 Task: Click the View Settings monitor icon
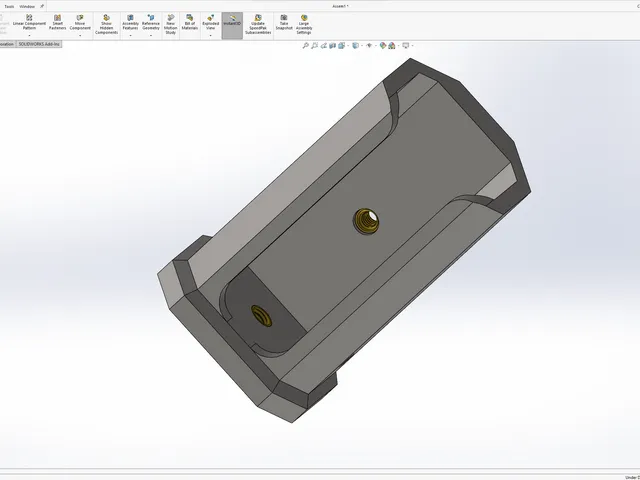pos(406,46)
